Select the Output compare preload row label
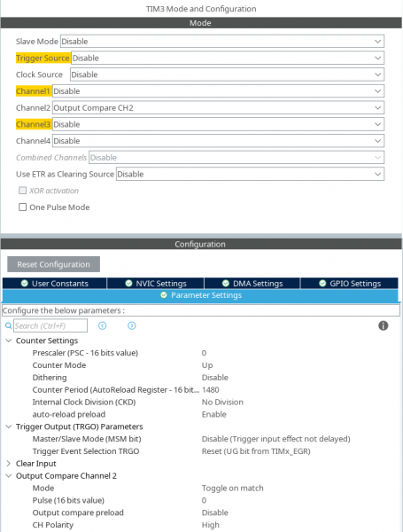 point(78,512)
